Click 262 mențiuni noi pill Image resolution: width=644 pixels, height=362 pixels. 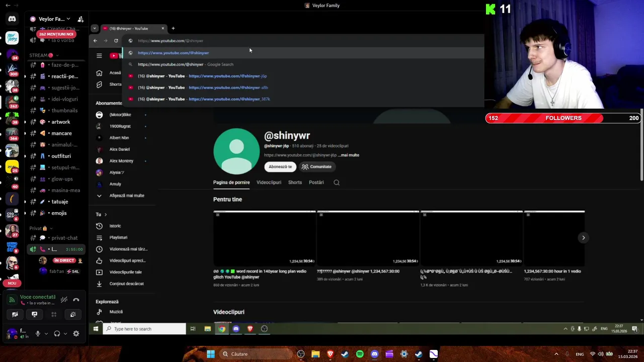point(56,34)
